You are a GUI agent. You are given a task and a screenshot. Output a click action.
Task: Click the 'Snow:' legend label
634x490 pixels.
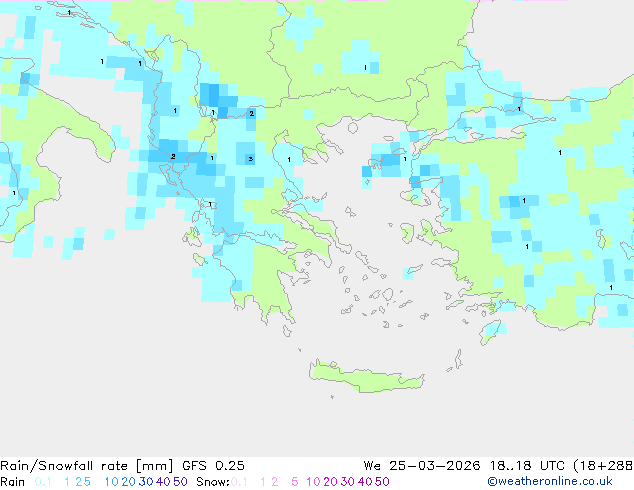pos(213,482)
